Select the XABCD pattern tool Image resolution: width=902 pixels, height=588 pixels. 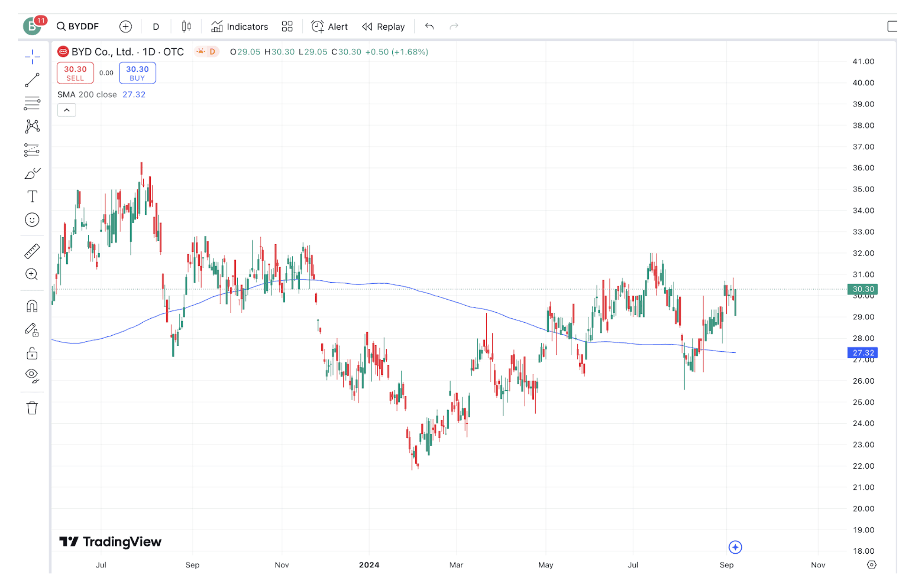pos(32,126)
